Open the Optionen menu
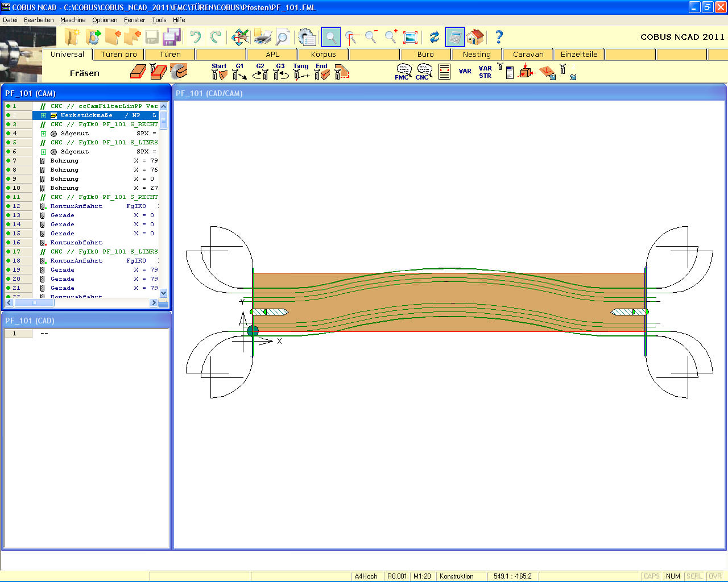 [105, 20]
